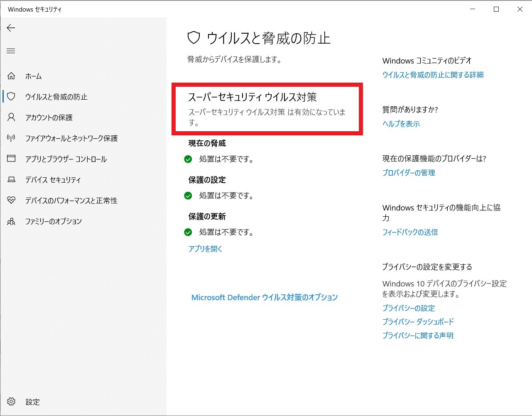Open アカウントの保護 via its person icon
Screen dimensions: 532x416
(11, 117)
